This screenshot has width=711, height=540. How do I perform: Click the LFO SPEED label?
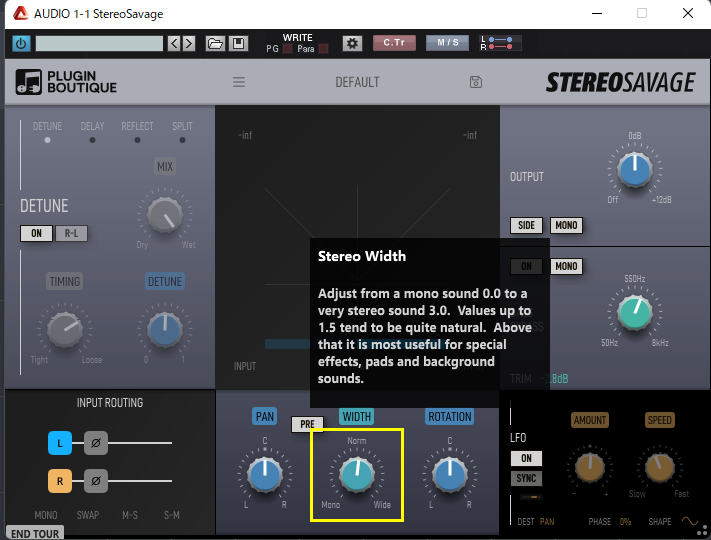660,420
